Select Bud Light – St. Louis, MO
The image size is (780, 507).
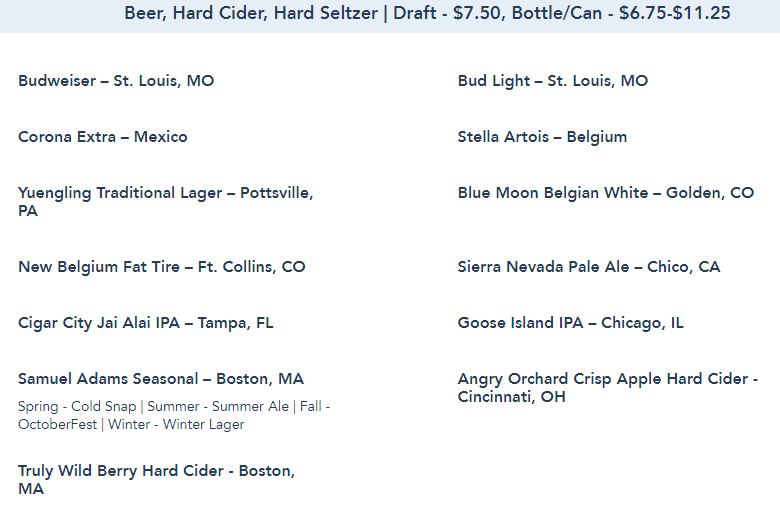(x=553, y=81)
